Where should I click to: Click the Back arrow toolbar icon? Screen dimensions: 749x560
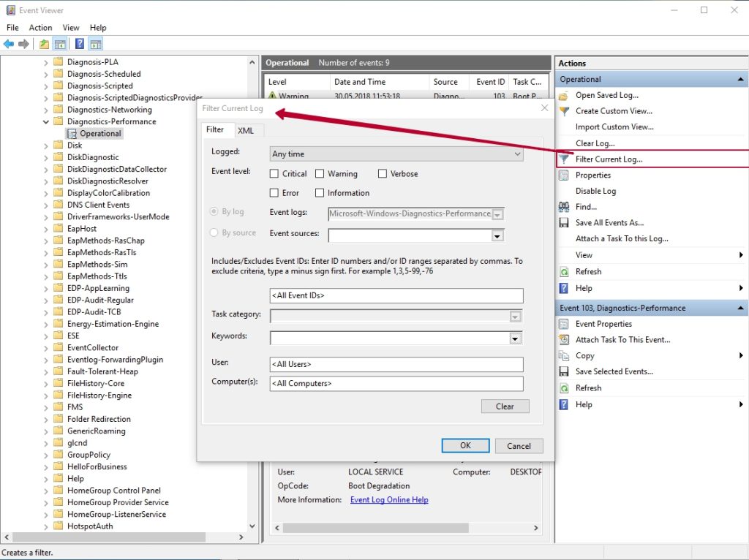click(9, 44)
